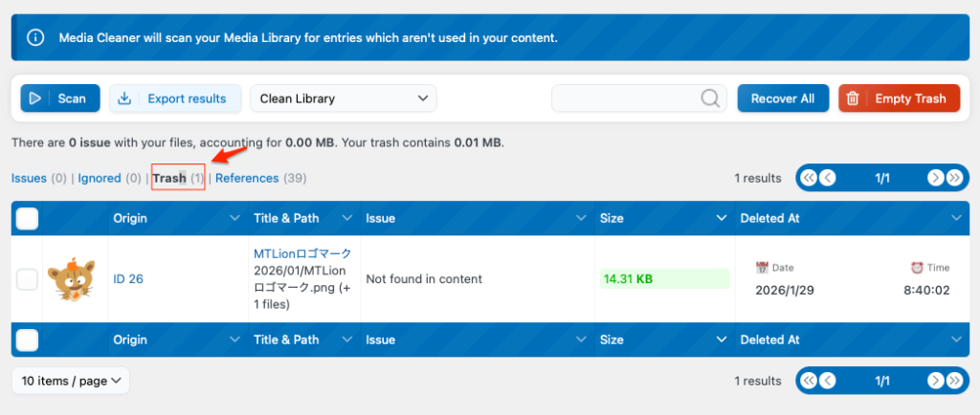Go to last page in bottom pagination
This screenshot has width=980, height=415.
pyautogui.click(x=954, y=381)
